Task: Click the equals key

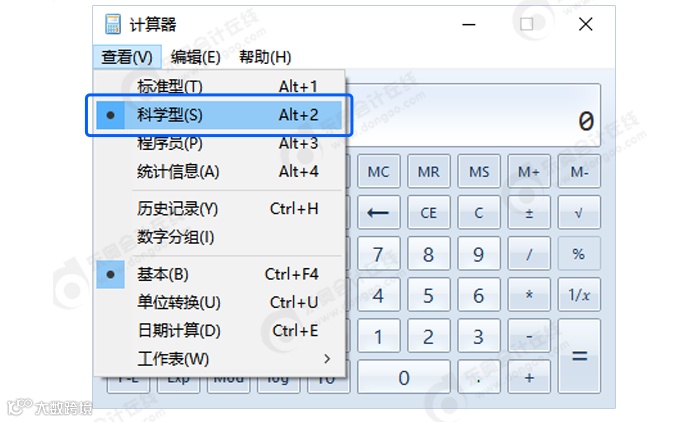Action: coord(579,356)
